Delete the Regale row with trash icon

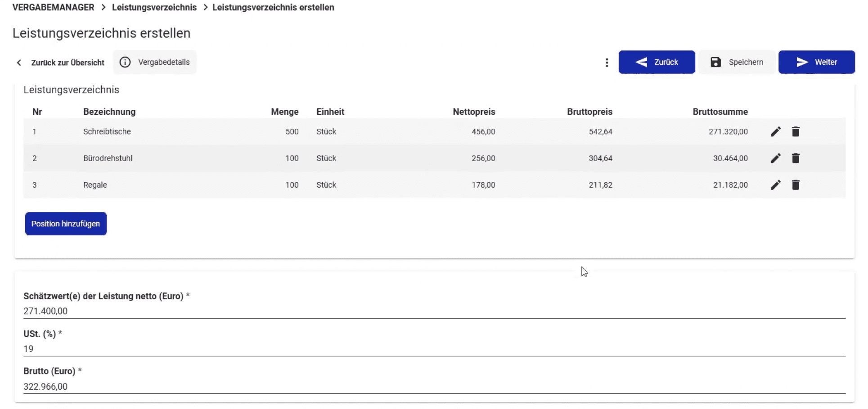(x=796, y=184)
